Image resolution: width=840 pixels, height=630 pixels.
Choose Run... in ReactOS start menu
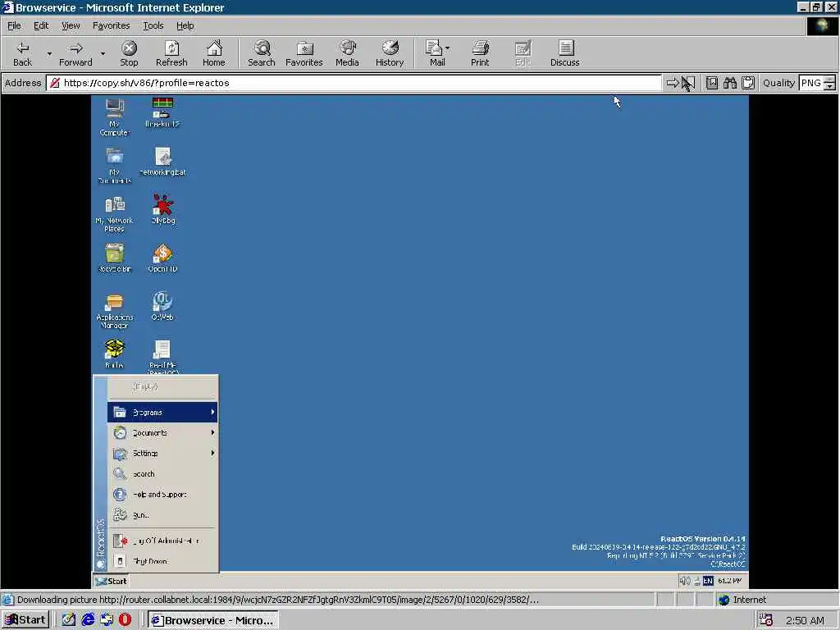[162, 515]
